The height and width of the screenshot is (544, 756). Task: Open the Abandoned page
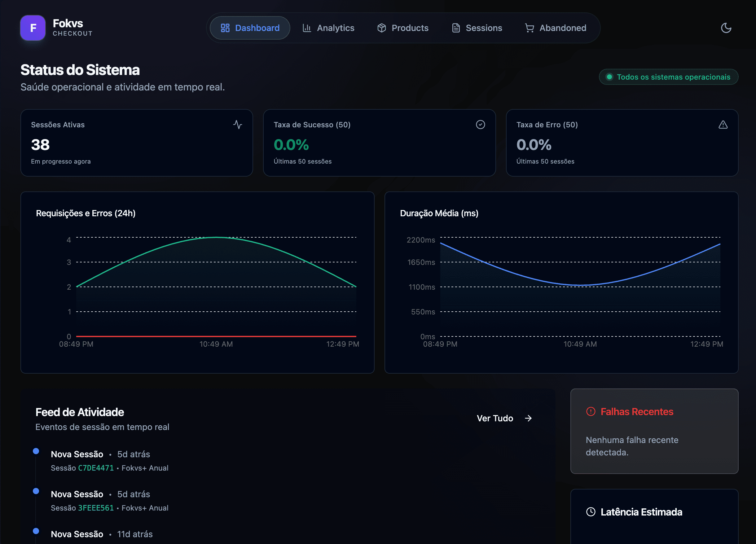[x=563, y=28]
